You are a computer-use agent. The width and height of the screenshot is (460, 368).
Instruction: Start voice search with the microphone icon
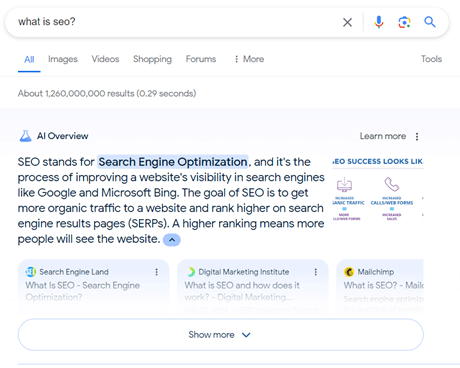pos(378,22)
